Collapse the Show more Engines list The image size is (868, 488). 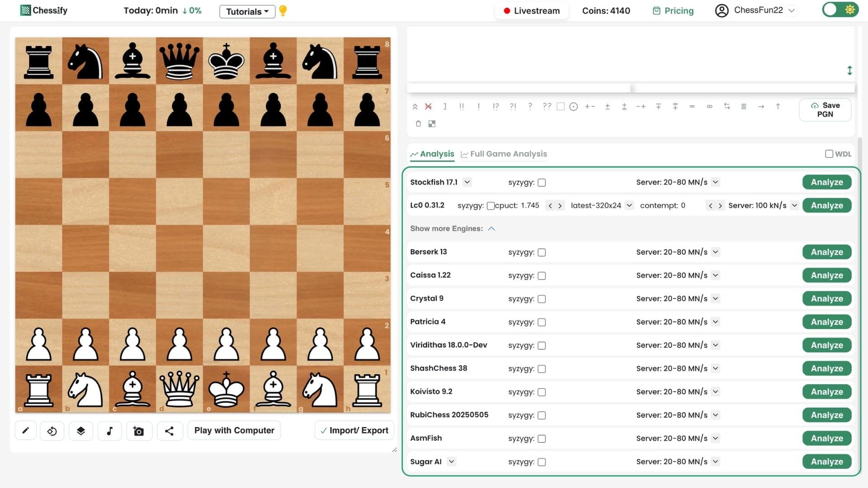[x=491, y=229]
